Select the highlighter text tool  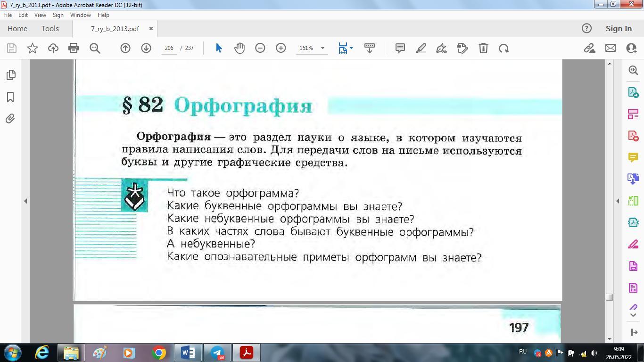pyautogui.click(x=421, y=48)
